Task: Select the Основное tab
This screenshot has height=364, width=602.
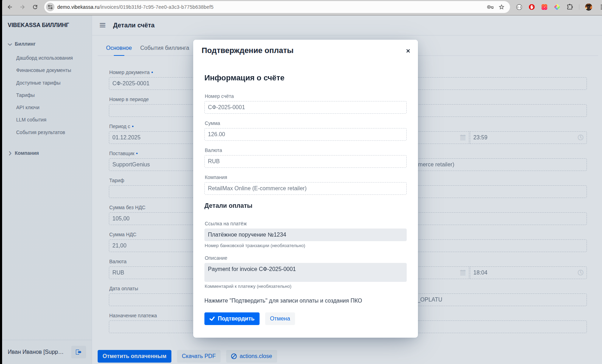Action: point(119,48)
